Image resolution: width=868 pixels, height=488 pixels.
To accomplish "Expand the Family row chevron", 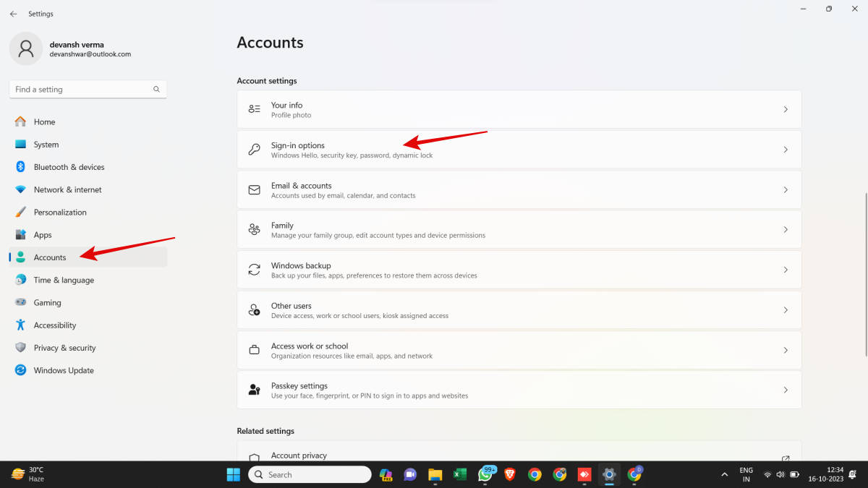I will click(x=786, y=230).
